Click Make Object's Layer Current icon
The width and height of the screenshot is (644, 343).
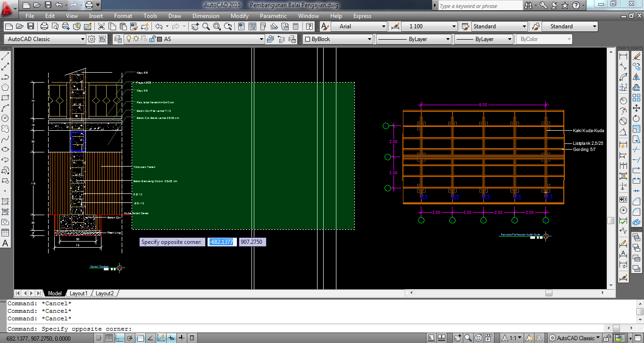pos(271,39)
